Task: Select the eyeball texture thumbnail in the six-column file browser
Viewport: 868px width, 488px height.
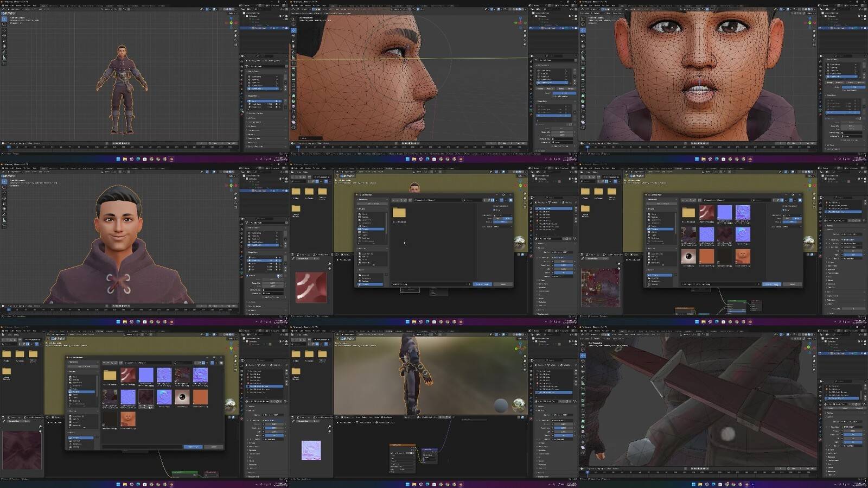Action: click(182, 398)
